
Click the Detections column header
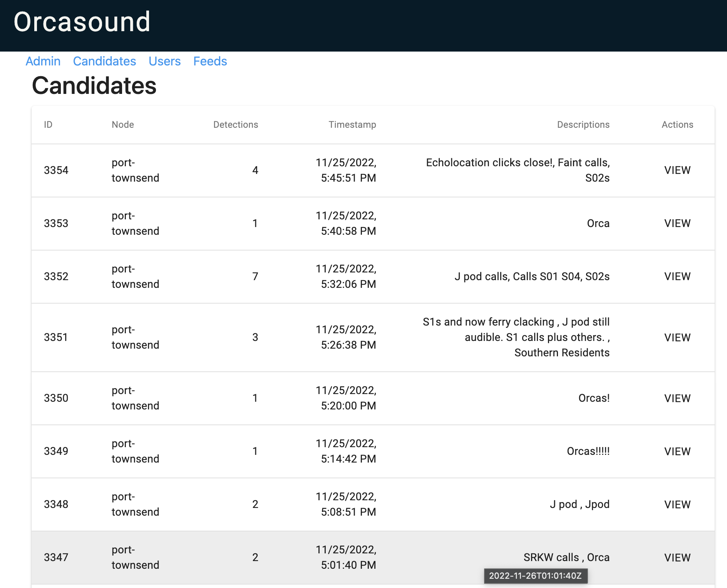coord(236,125)
